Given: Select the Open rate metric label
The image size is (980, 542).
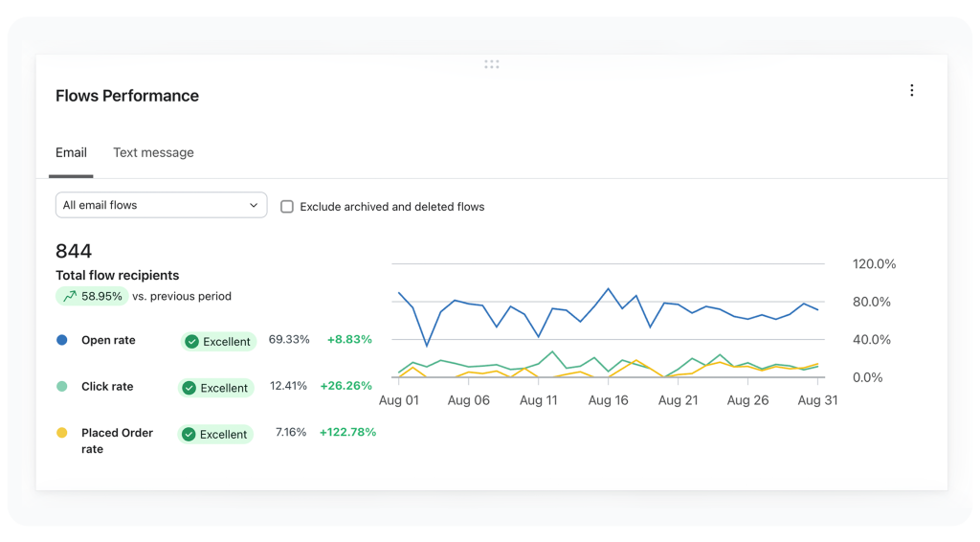Looking at the screenshot, I should 108,340.
